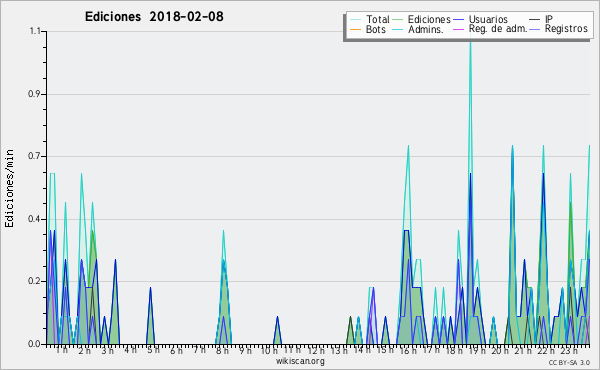Click the 10 h axis label
Screen dimensions: 600x370
click(x=270, y=350)
